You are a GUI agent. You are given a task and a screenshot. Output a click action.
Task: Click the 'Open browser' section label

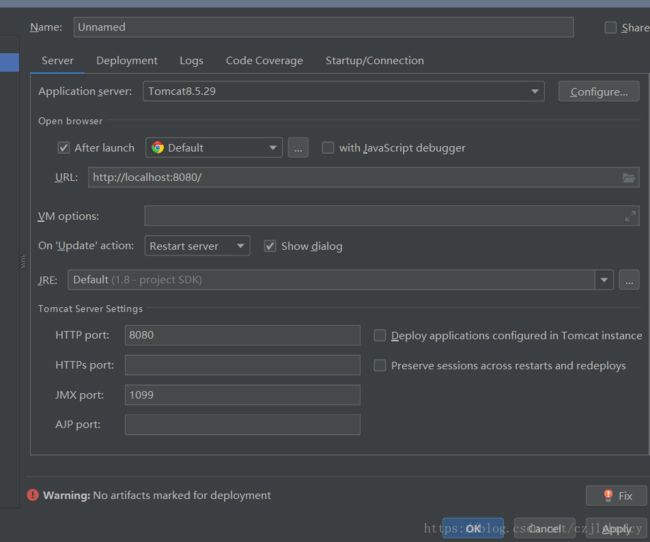click(x=70, y=121)
